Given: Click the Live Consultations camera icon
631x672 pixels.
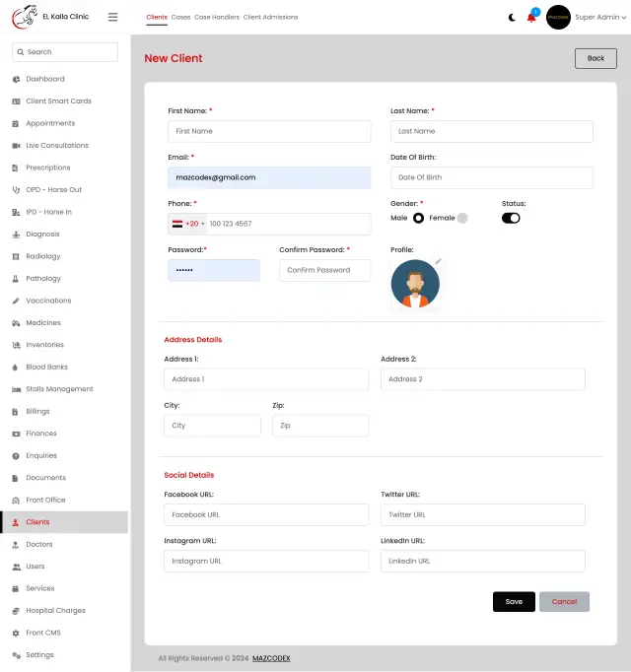Looking at the screenshot, I should click(16, 146).
